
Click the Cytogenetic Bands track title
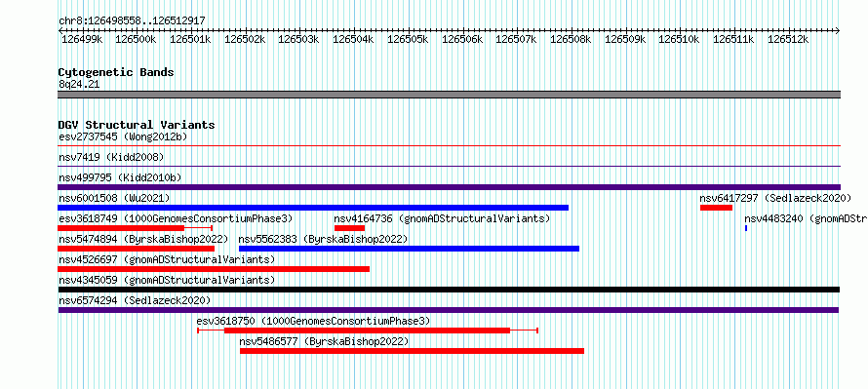click(116, 72)
